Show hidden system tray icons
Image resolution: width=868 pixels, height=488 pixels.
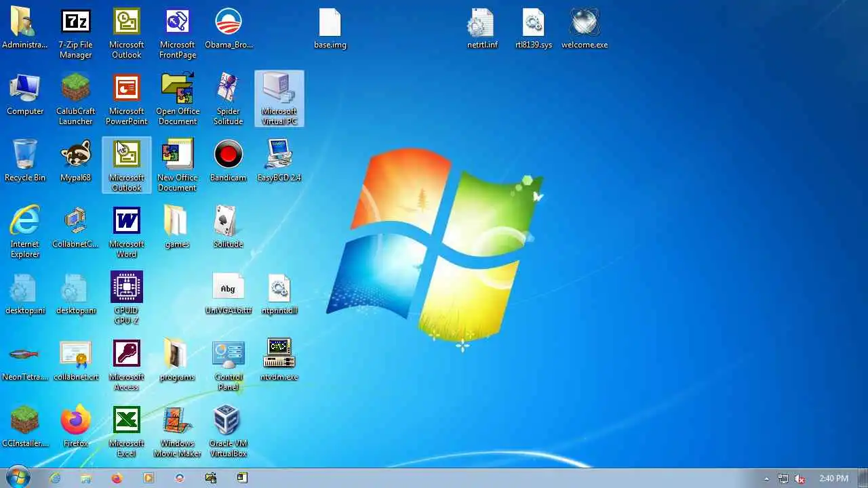pos(767,479)
